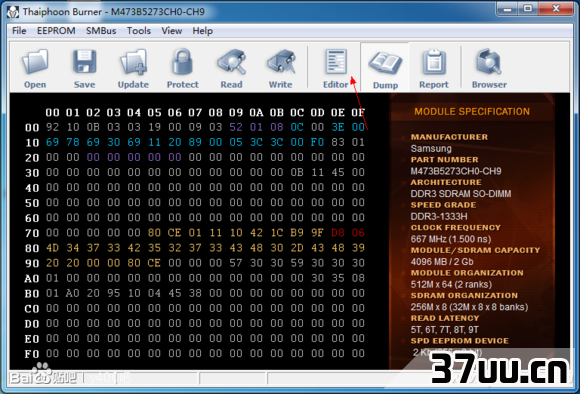
Task: Open the SMBus menu
Action: pos(101,31)
